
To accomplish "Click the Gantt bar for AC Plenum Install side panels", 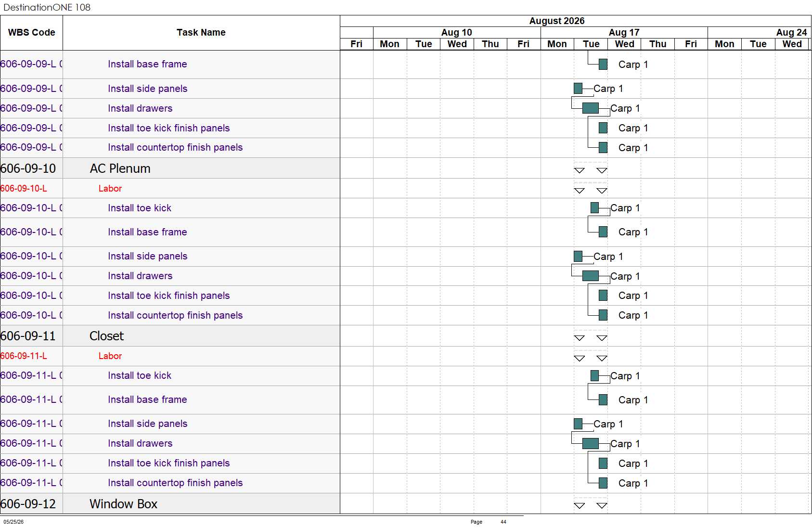I will click(578, 256).
